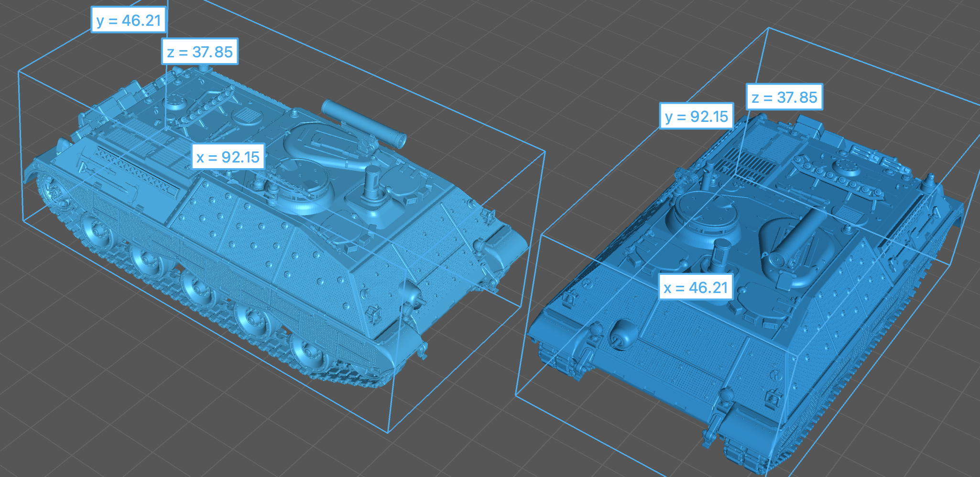Click the "y = 92.15" dimension label
Image resolution: width=980 pixels, height=477 pixels.
(697, 116)
